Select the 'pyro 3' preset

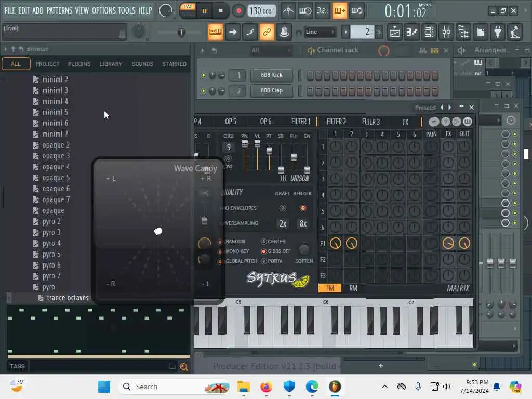tap(51, 232)
